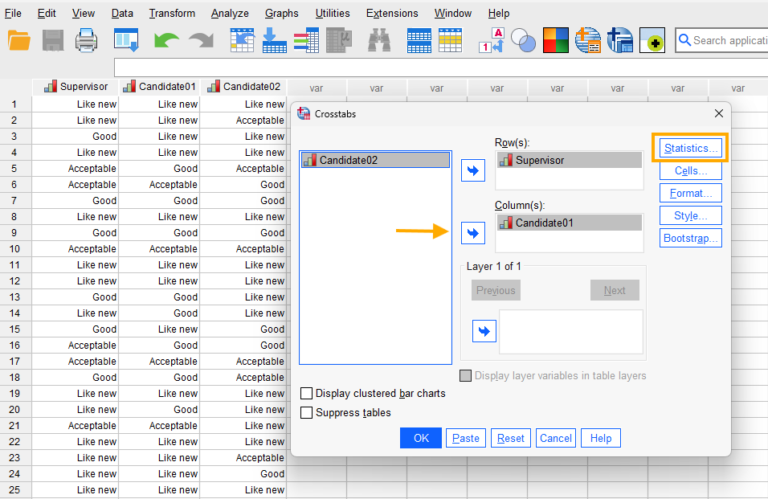Click the Style... button

[690, 215]
